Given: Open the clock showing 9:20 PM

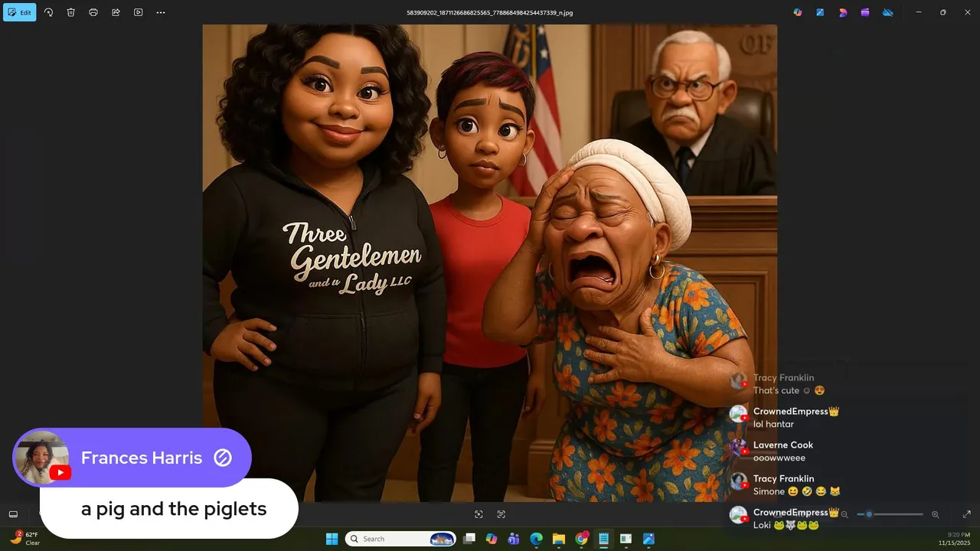Looking at the screenshot, I should pyautogui.click(x=955, y=539).
